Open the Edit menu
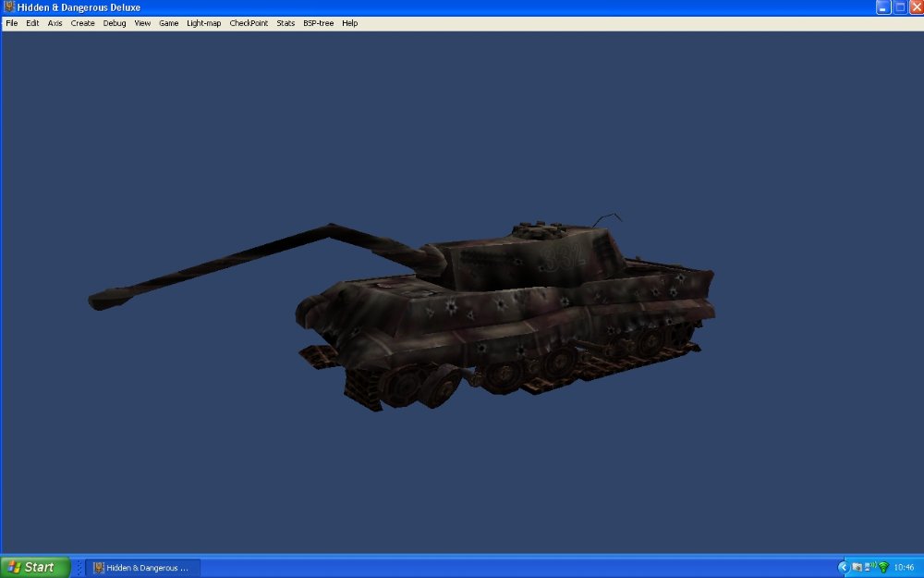Screen dimensions: 924x578 32,24
